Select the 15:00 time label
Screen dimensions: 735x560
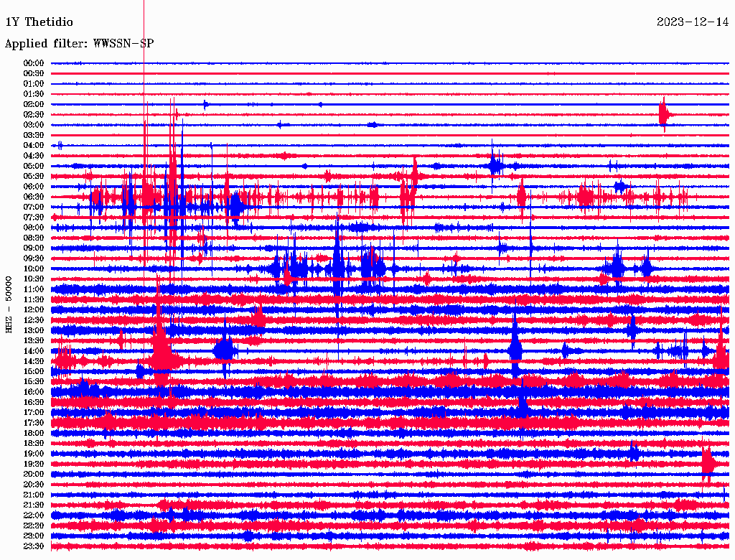tap(34, 372)
